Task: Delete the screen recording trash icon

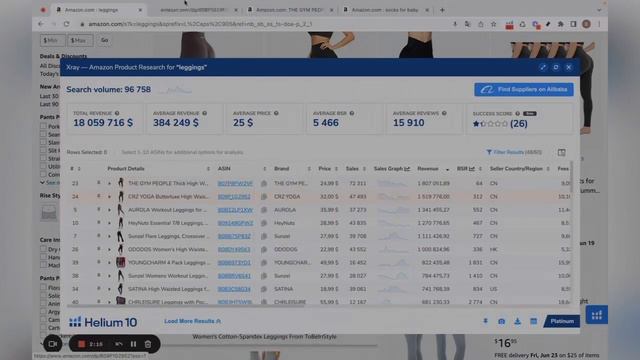Action: click(148, 344)
